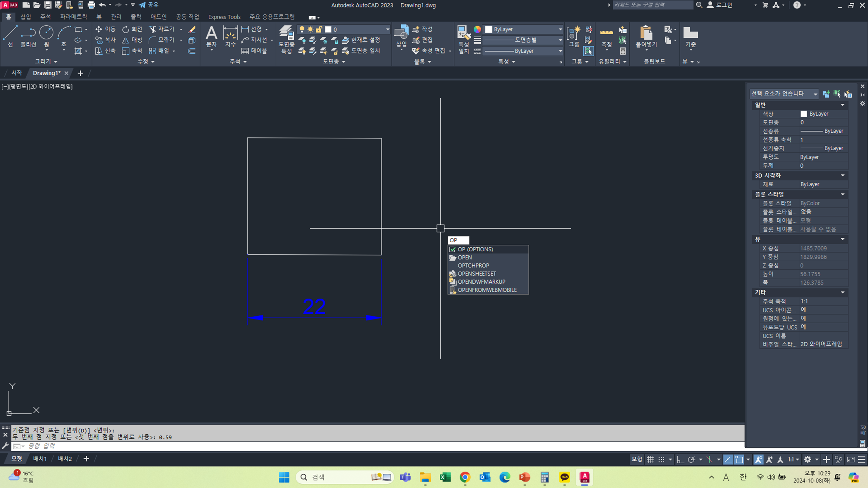Click Match Properties (특성 일치) icon
This screenshot has width=868, height=488.
tap(464, 33)
